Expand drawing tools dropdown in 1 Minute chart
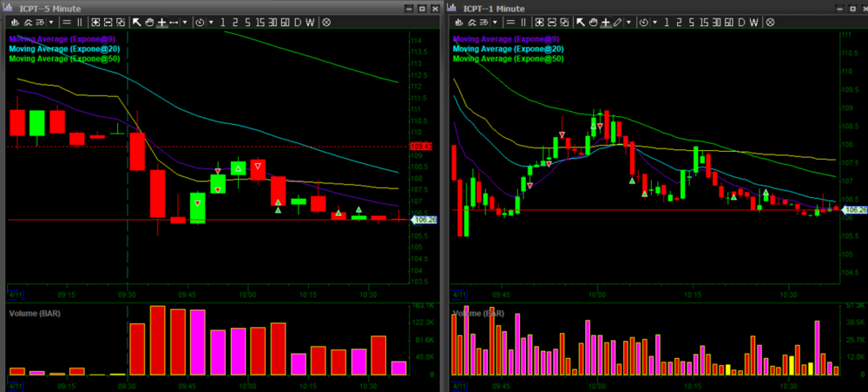 point(629,22)
